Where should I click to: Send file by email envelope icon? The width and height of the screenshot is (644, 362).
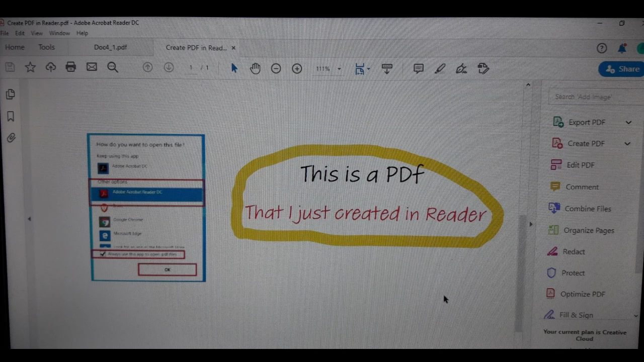click(x=92, y=67)
